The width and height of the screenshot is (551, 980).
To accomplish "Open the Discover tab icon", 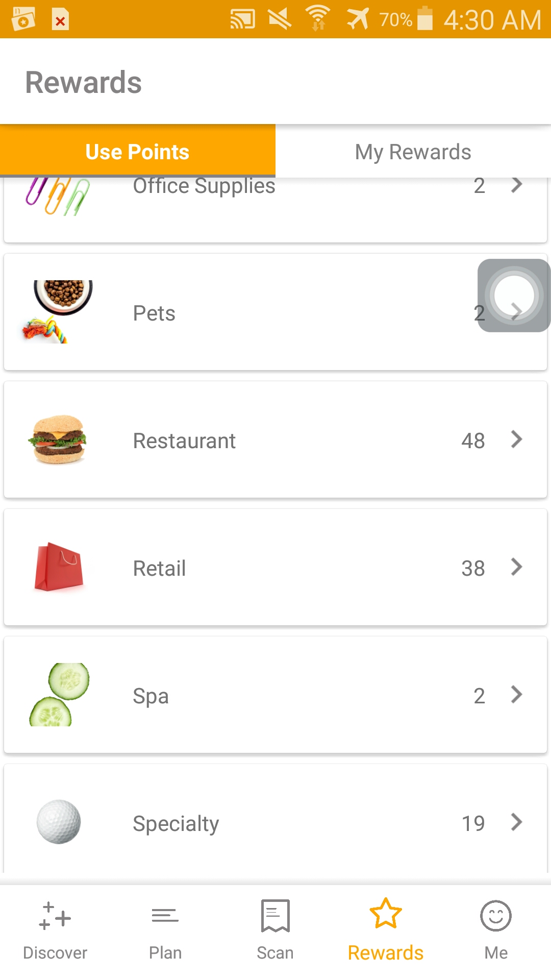I will pos(55,916).
